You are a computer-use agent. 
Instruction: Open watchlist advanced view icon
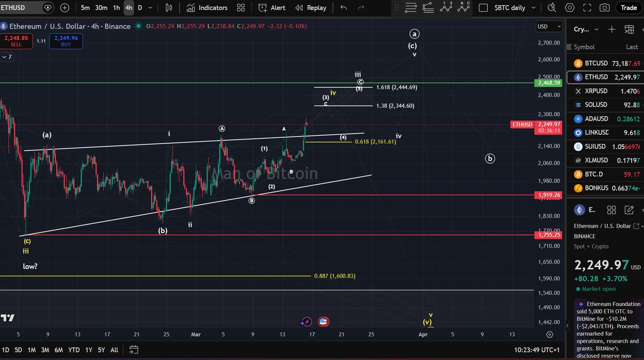click(629, 29)
